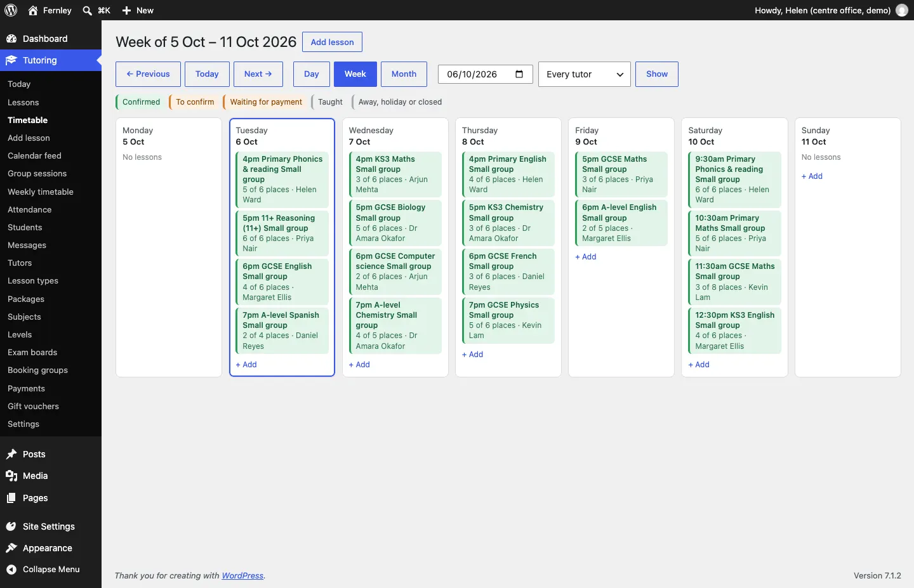
Task: Open Gift vouchers in the sidebar
Action: pos(33,406)
